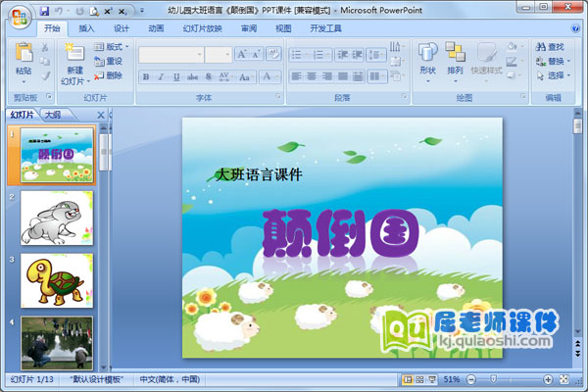Click Decrease Font Size icon
The image size is (588, 392).
pyautogui.click(x=257, y=55)
